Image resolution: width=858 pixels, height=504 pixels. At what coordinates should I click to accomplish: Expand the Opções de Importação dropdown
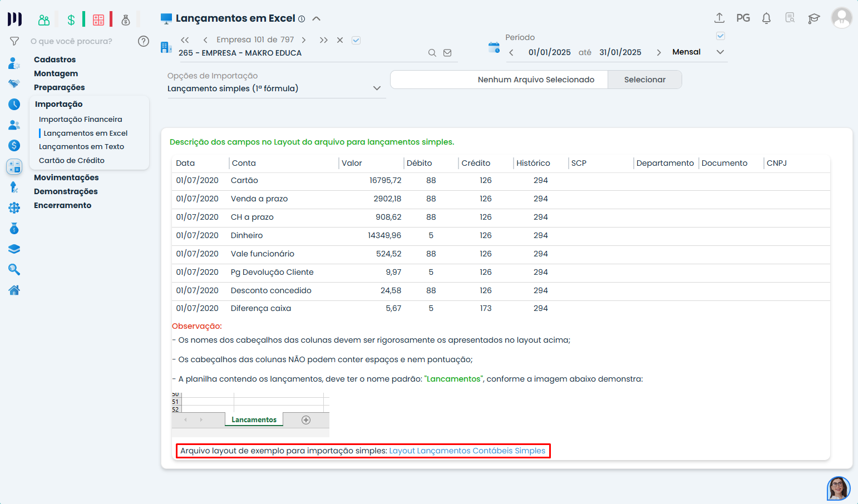[377, 88]
